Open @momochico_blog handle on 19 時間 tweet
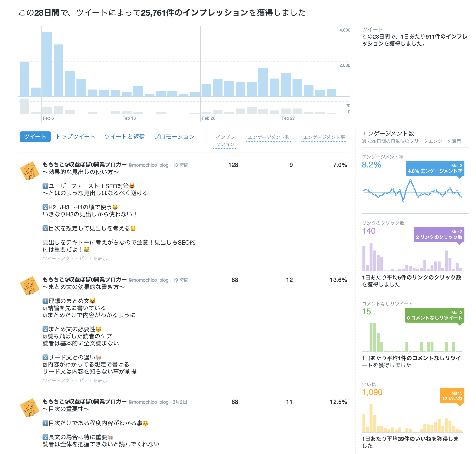Image resolution: width=476 pixels, height=454 pixels. click(x=148, y=280)
